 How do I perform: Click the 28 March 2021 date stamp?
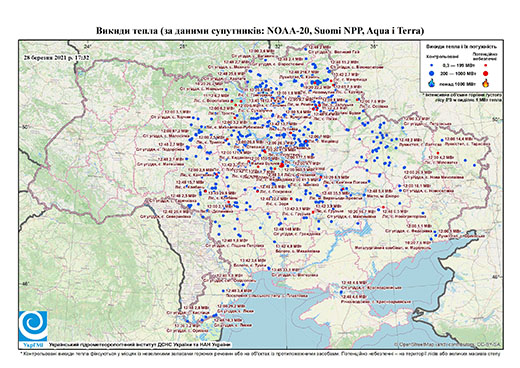point(56,57)
